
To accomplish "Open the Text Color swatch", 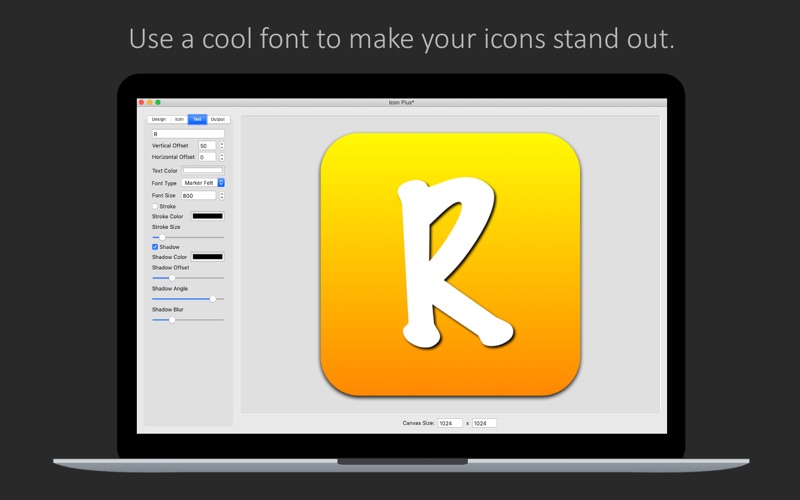I will [203, 170].
